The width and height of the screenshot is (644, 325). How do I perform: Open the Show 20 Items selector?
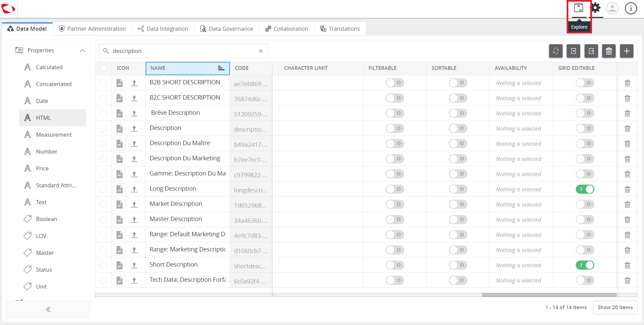(x=615, y=307)
